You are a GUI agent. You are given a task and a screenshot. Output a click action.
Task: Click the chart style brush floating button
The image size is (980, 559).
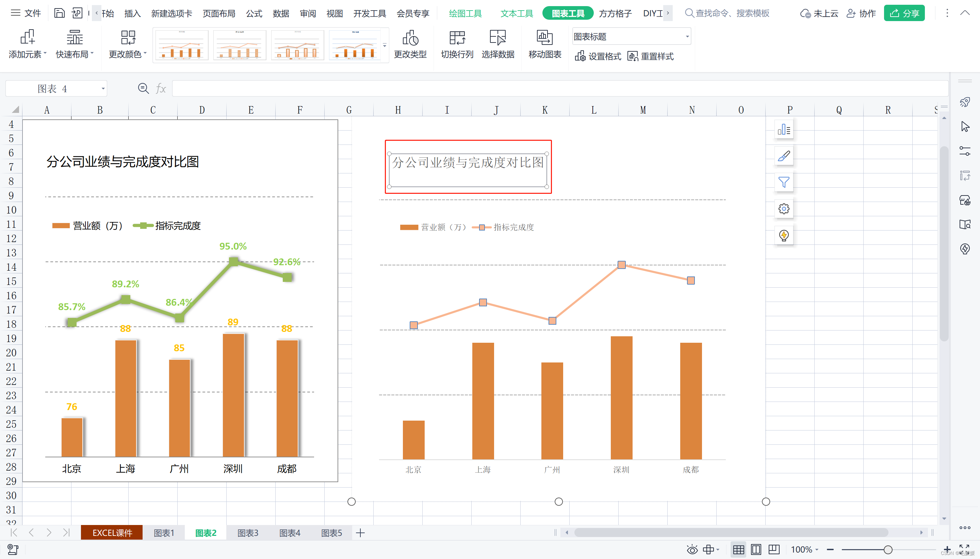(784, 156)
